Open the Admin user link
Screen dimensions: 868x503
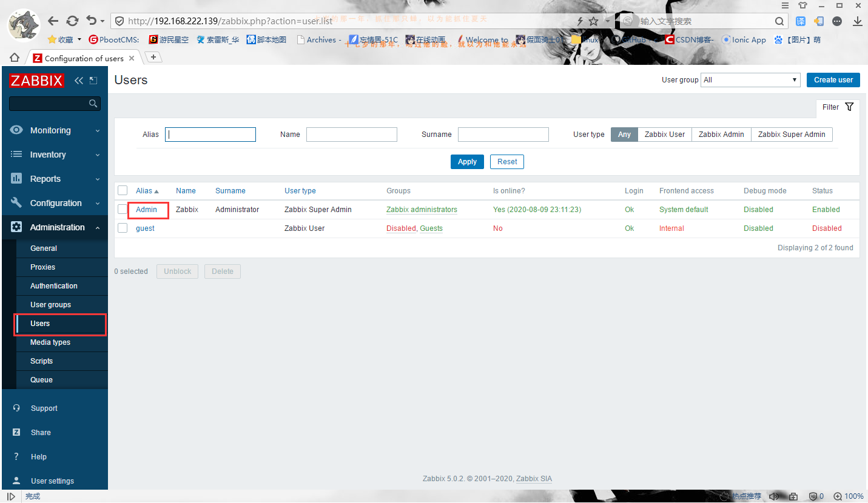tap(146, 210)
